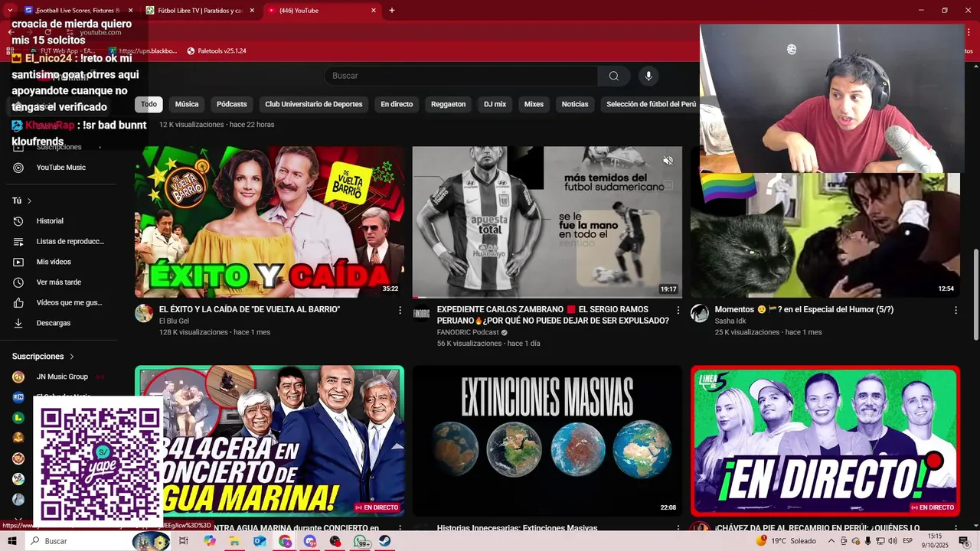The image size is (980, 551).
Task: Click the search magnifier button
Action: pyautogui.click(x=614, y=76)
